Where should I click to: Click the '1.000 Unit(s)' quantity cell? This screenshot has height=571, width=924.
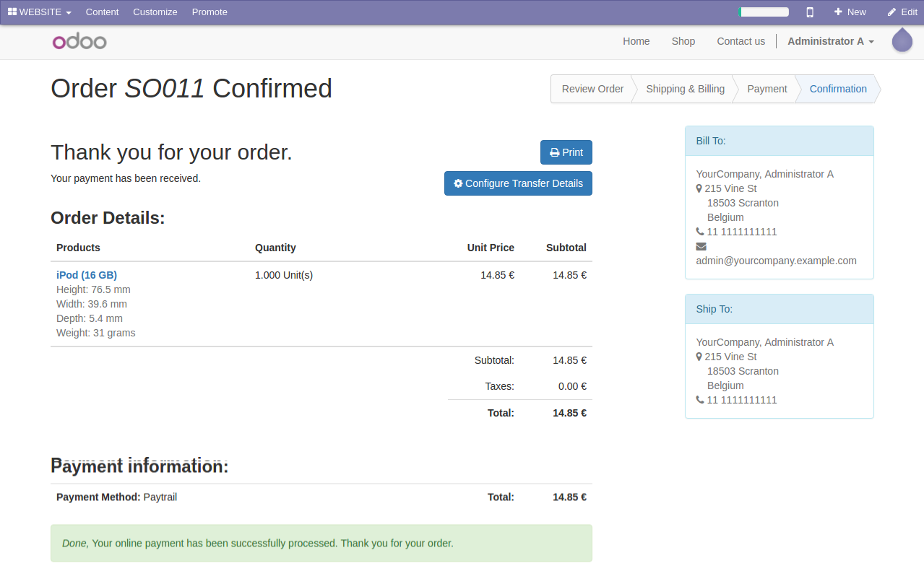pos(284,275)
